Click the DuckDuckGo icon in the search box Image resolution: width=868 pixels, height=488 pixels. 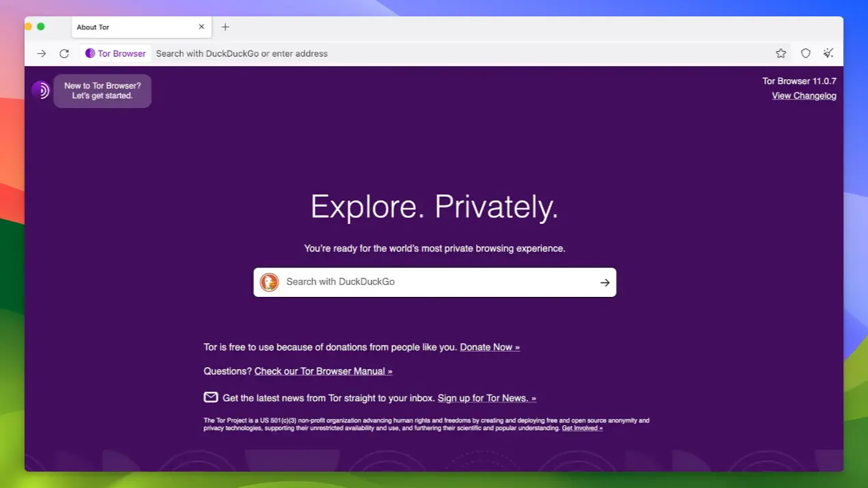pyautogui.click(x=268, y=282)
